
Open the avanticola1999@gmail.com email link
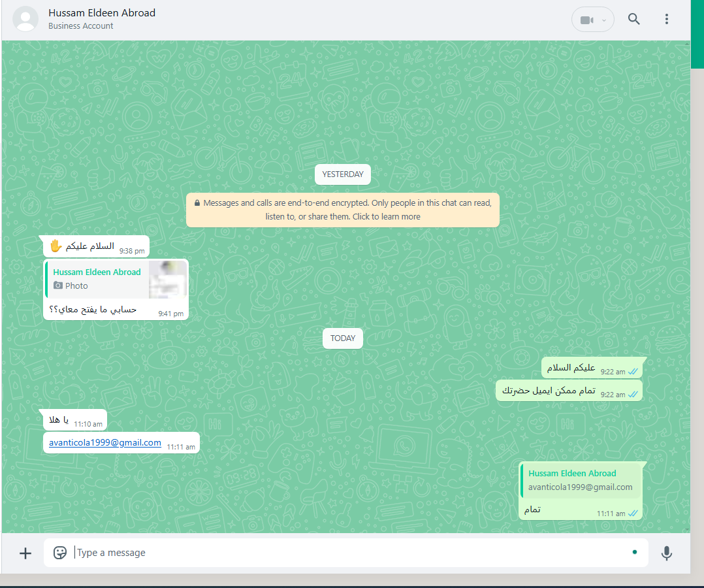[105, 442]
